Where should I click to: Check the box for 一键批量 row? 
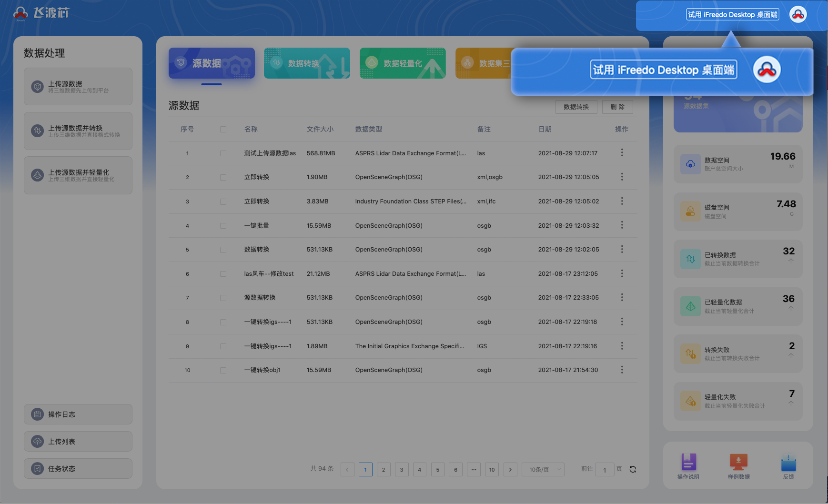[223, 226]
